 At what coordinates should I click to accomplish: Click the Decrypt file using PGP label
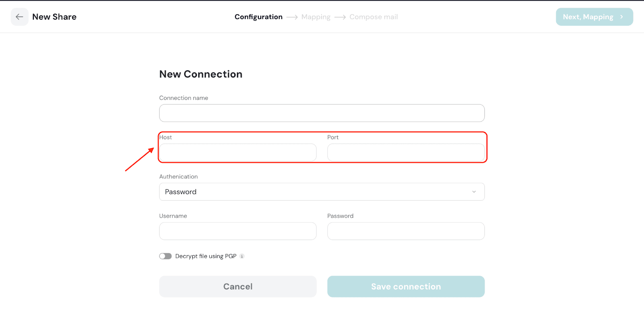click(206, 256)
